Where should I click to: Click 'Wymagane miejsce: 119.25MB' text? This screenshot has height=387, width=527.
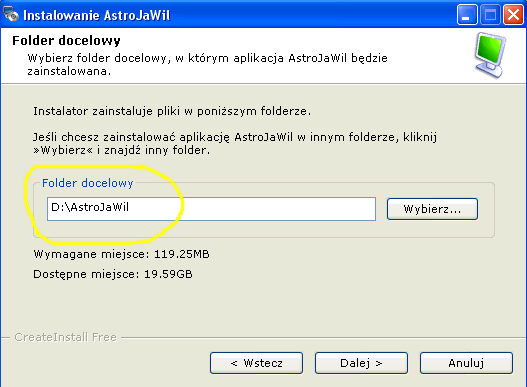pos(121,254)
